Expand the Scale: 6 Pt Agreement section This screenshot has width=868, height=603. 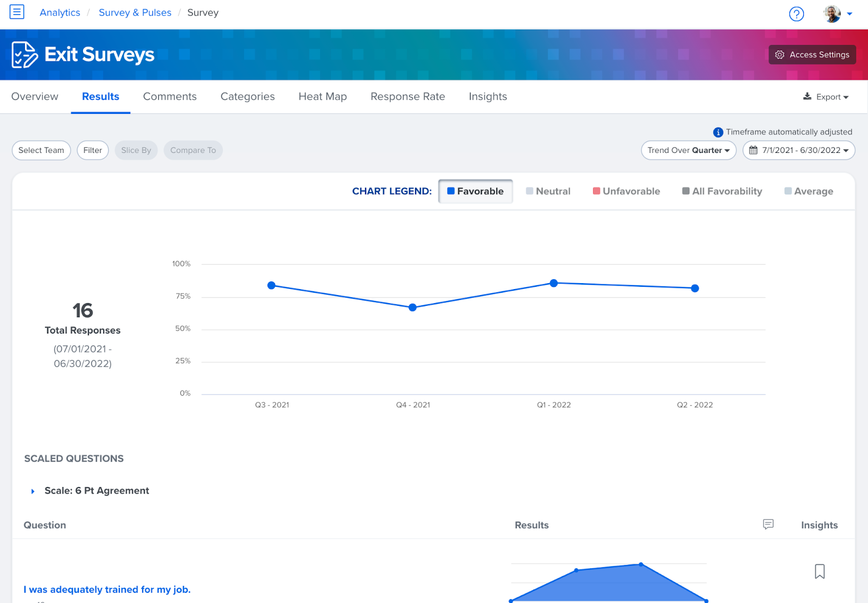(x=33, y=491)
